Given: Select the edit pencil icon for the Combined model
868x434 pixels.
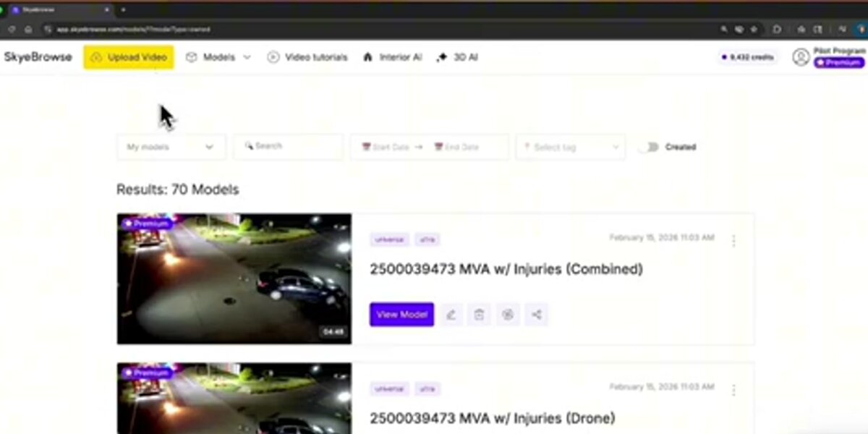Looking at the screenshot, I should point(451,315).
